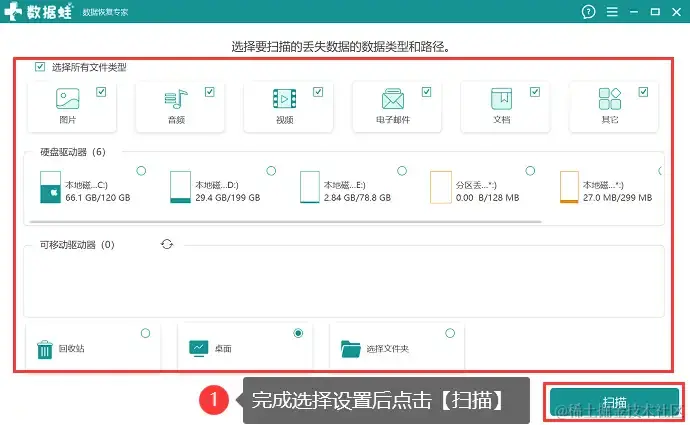The width and height of the screenshot is (690, 425).
Task: Toggle 选择所有文件类型 checkbox
Action: tap(40, 67)
